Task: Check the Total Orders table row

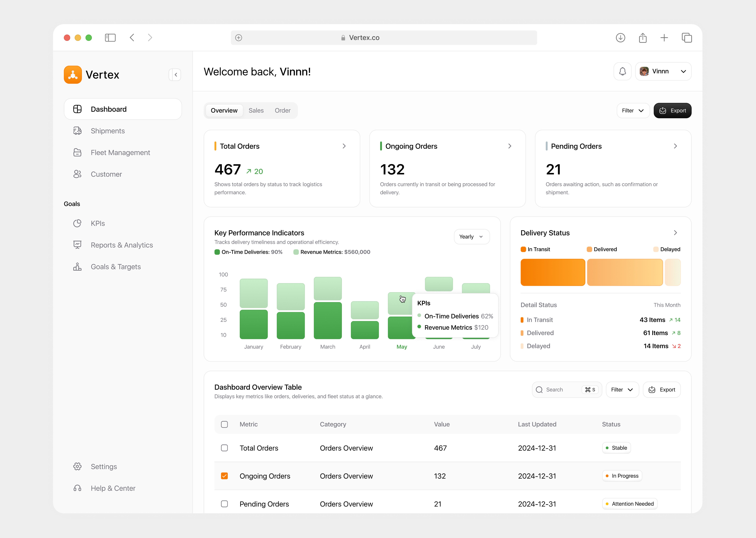Action: tap(225, 448)
